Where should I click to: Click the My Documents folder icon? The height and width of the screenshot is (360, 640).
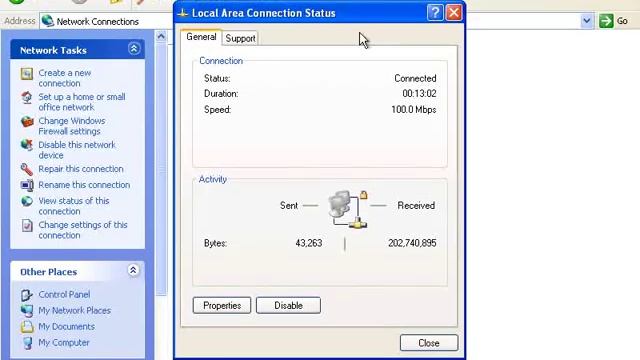pos(27,327)
